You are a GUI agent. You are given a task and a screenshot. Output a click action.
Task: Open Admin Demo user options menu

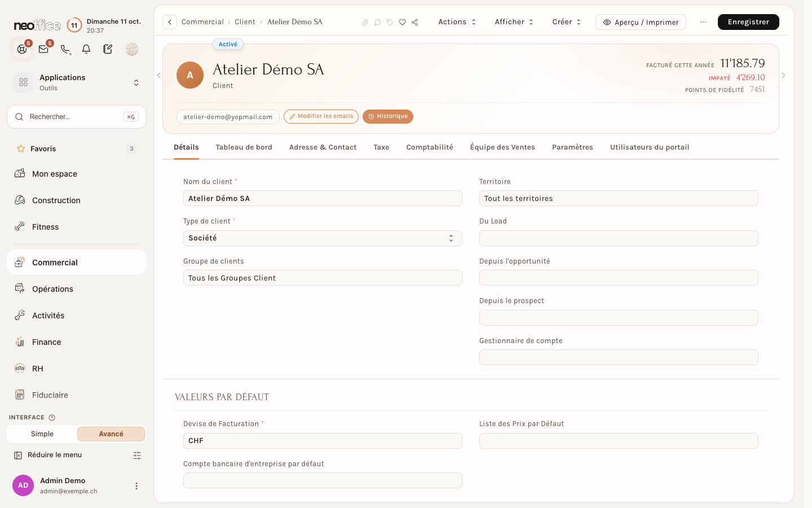[136, 486]
